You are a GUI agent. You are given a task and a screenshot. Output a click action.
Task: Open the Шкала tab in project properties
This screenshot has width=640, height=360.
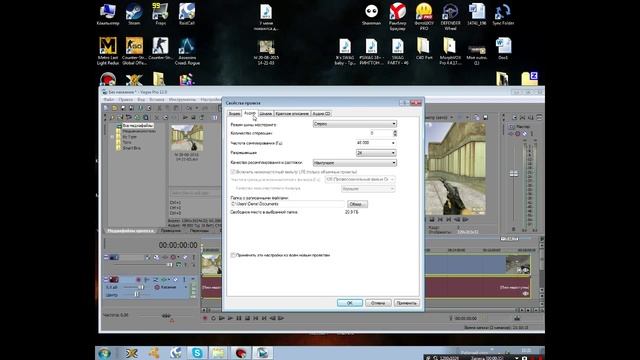click(265, 113)
